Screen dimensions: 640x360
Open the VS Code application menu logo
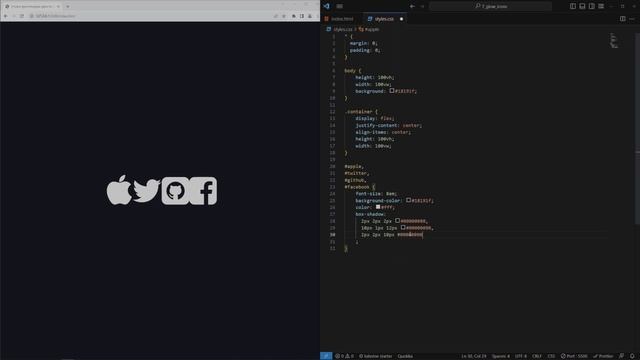327,6
